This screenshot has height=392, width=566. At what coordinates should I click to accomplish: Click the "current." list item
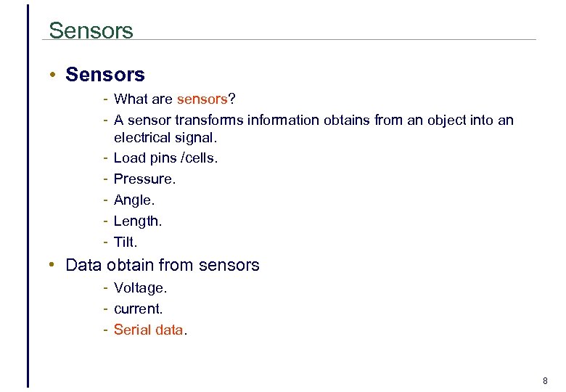(138, 309)
